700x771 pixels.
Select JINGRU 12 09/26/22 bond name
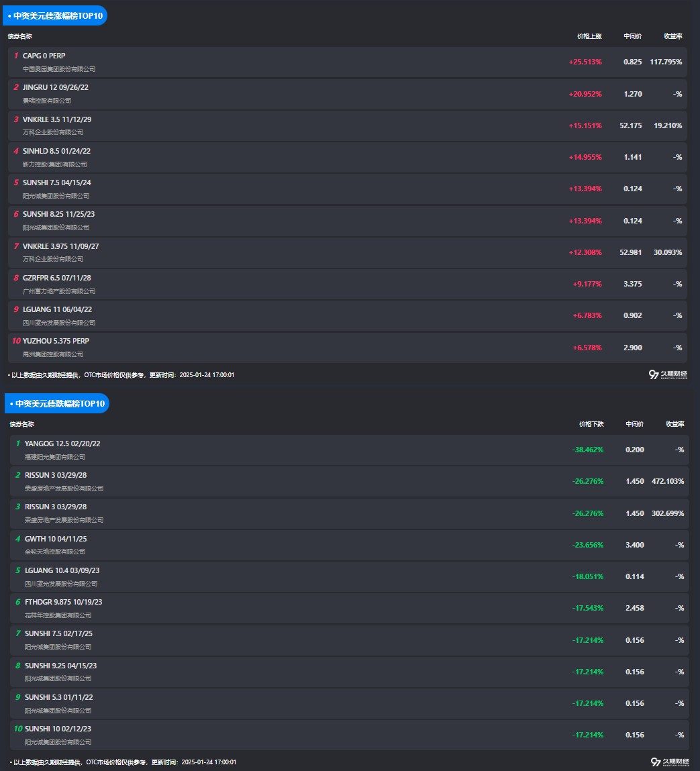coord(56,87)
